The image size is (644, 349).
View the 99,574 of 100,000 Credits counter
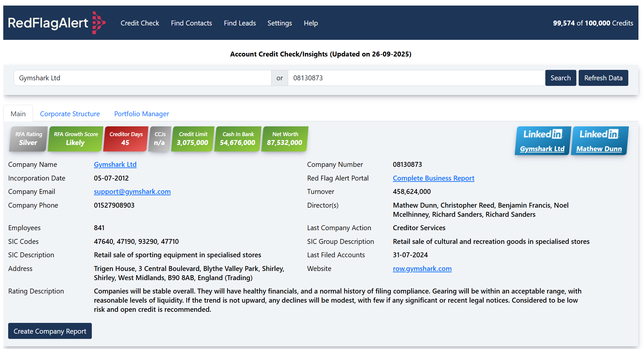(x=593, y=23)
